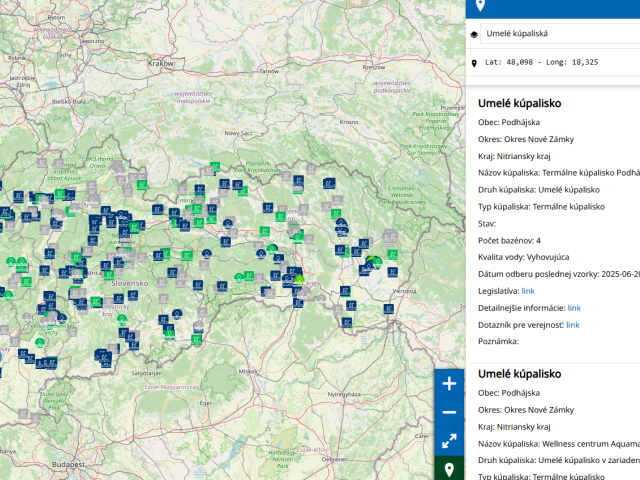The image size is (640, 480).
Task: Select the green pool marker near Poprad park
Action: click(x=215, y=167)
